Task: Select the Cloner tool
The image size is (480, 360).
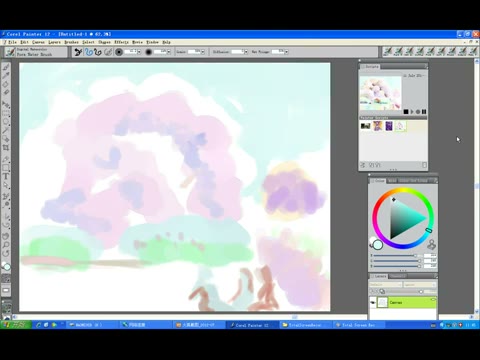Action: [x=6, y=197]
